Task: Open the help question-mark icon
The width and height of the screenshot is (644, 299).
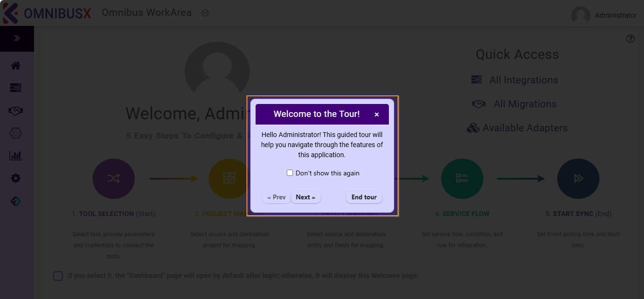Action: click(630, 38)
